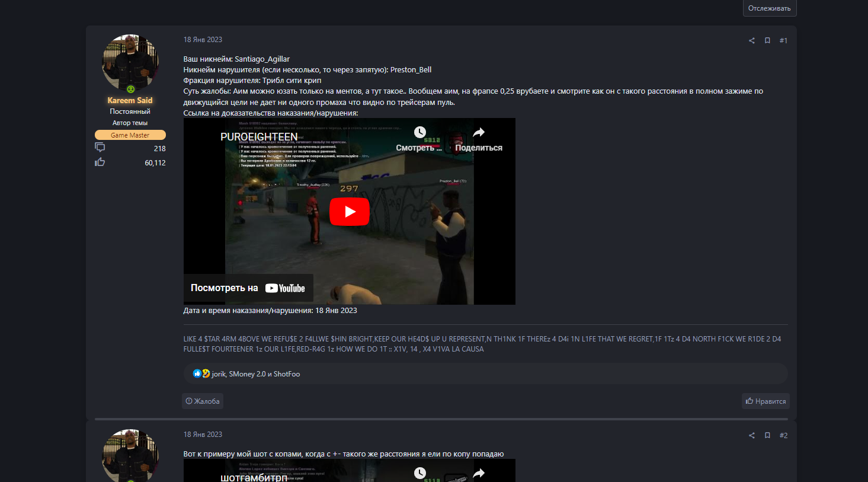Click the share icon on post #1

[751, 41]
